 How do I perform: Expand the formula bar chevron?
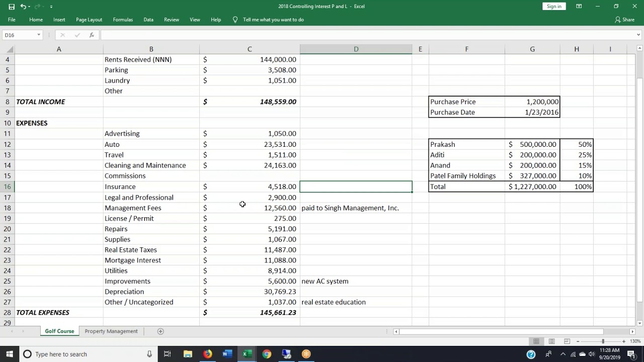point(638,35)
